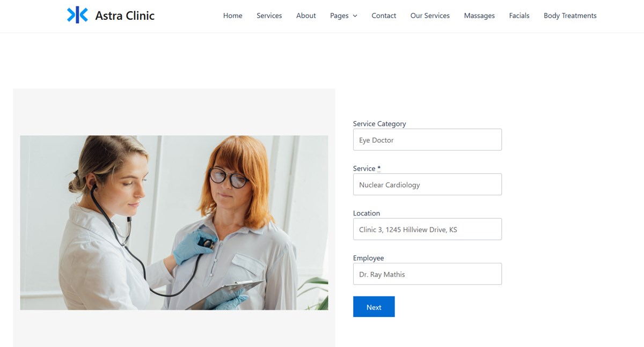Click the doctor and patient photo

174,223
